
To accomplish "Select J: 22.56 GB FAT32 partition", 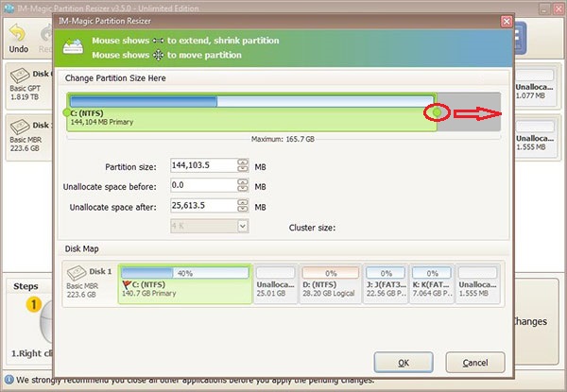I will pos(386,284).
